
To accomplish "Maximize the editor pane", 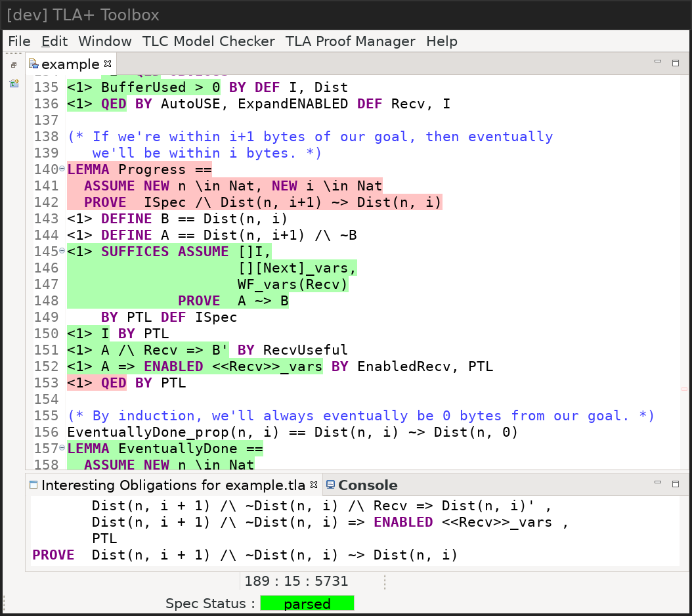I will coord(675,63).
